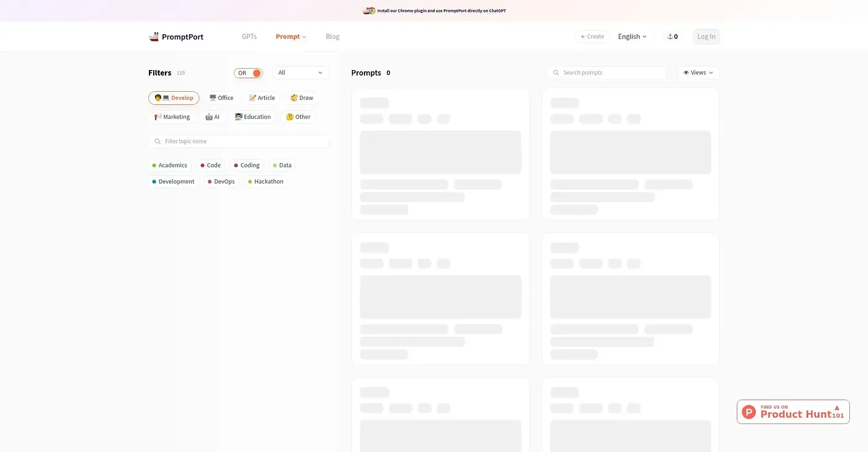Select the Coding topic tag
868x452 pixels.
coord(247,166)
